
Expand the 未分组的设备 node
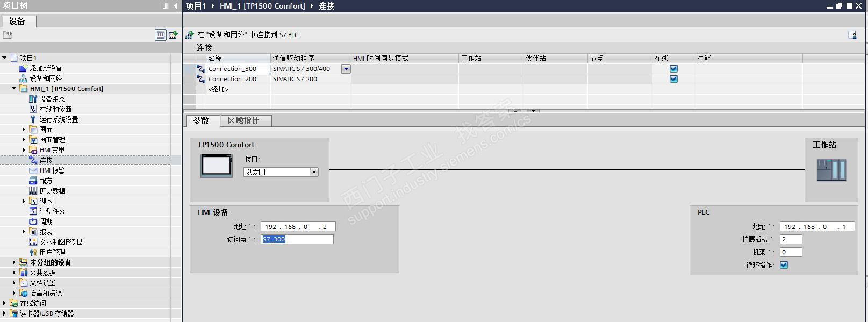click(x=14, y=262)
